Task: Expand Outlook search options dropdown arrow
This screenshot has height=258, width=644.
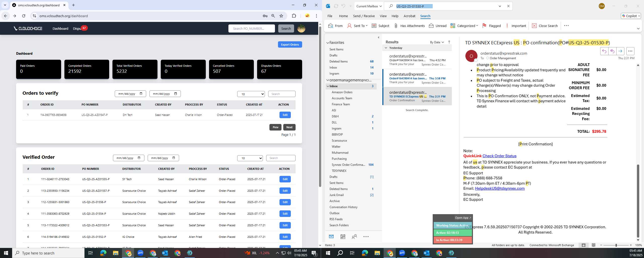Action: coord(500,6)
